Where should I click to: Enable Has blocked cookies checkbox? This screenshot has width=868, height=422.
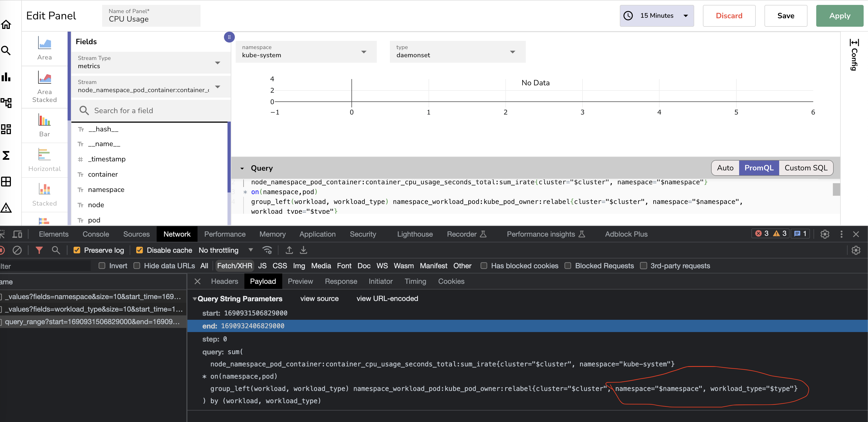point(484,266)
